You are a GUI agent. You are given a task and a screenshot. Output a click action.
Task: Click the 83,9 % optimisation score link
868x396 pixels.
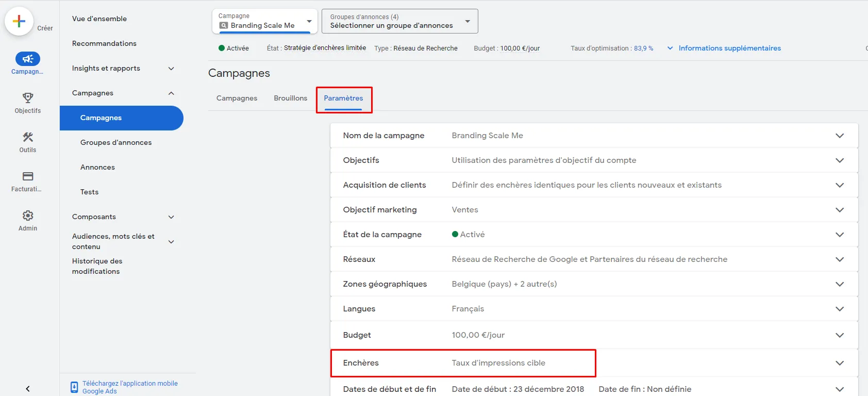coord(643,48)
